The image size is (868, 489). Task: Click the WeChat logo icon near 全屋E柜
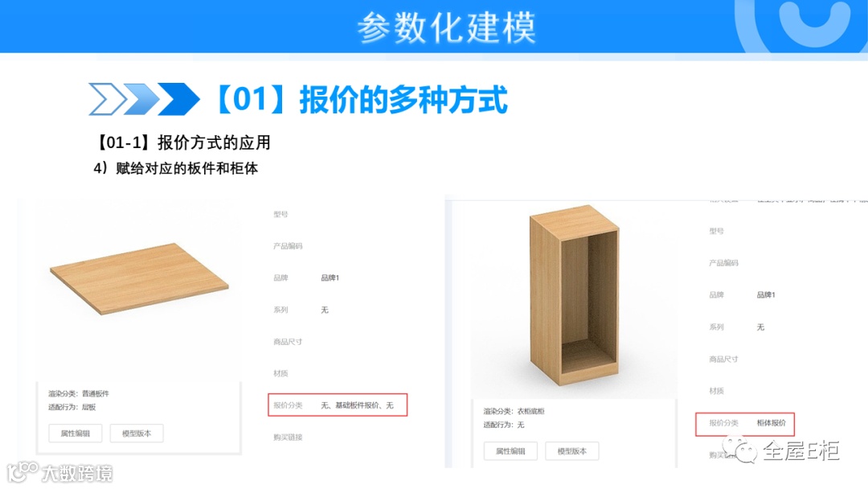(739, 449)
